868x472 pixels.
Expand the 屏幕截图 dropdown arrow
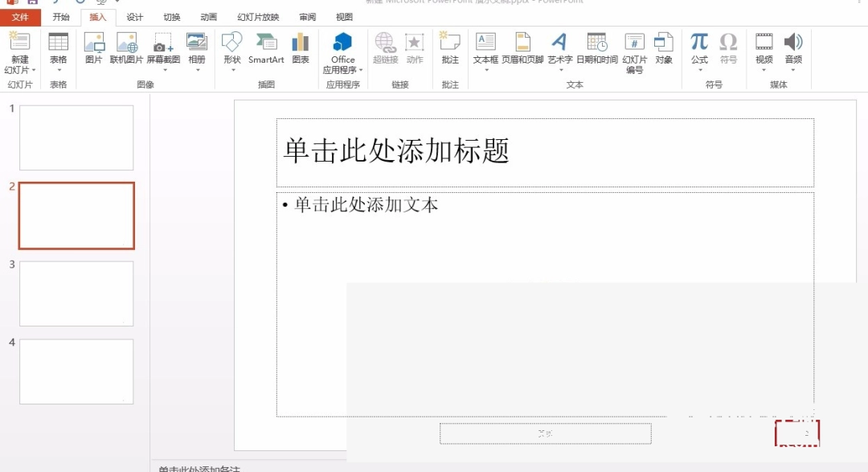click(x=163, y=70)
